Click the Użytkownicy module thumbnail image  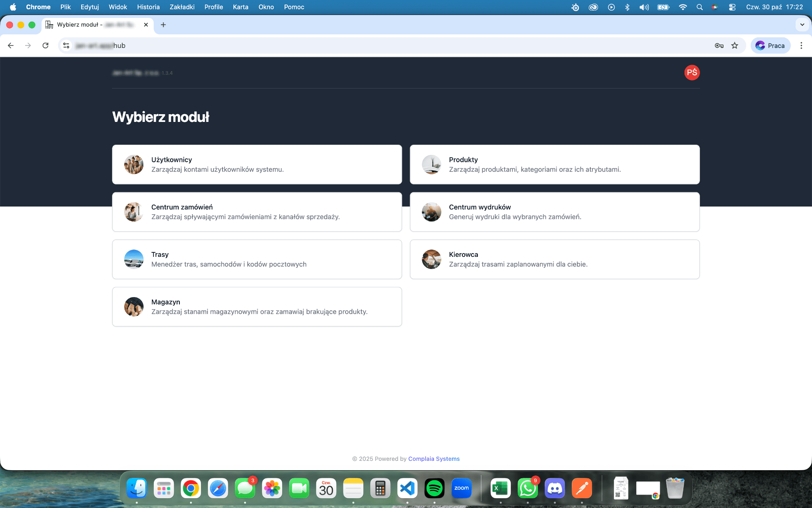[134, 165]
